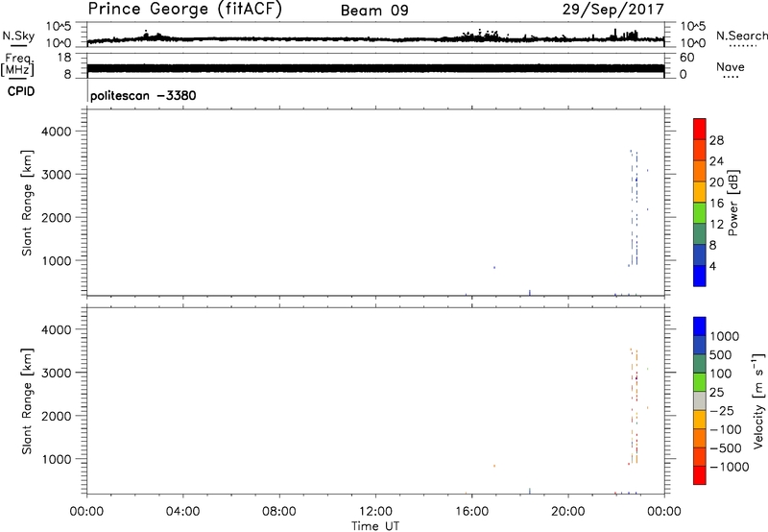
Task: Click the '3000' tick of the velocity panel
Action: pos(57,373)
